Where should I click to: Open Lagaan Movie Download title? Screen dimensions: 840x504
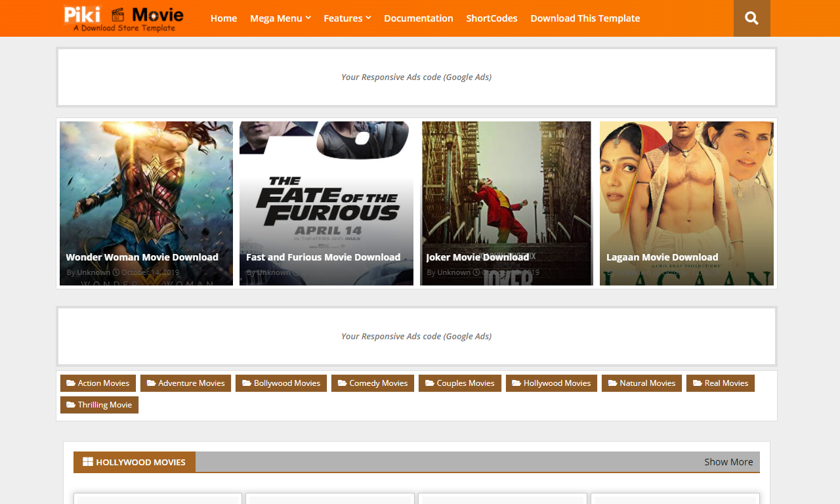pos(662,257)
